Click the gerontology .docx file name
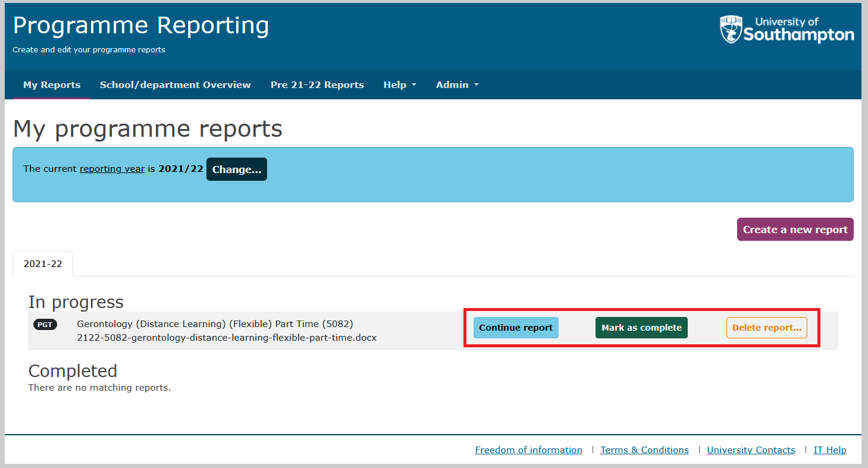 pyautogui.click(x=227, y=338)
